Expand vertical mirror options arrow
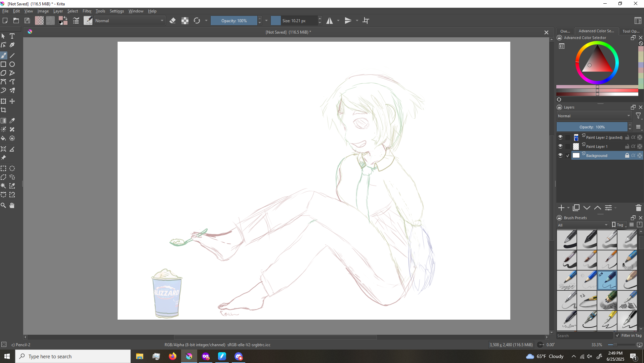This screenshot has width=644, height=363. click(x=357, y=21)
